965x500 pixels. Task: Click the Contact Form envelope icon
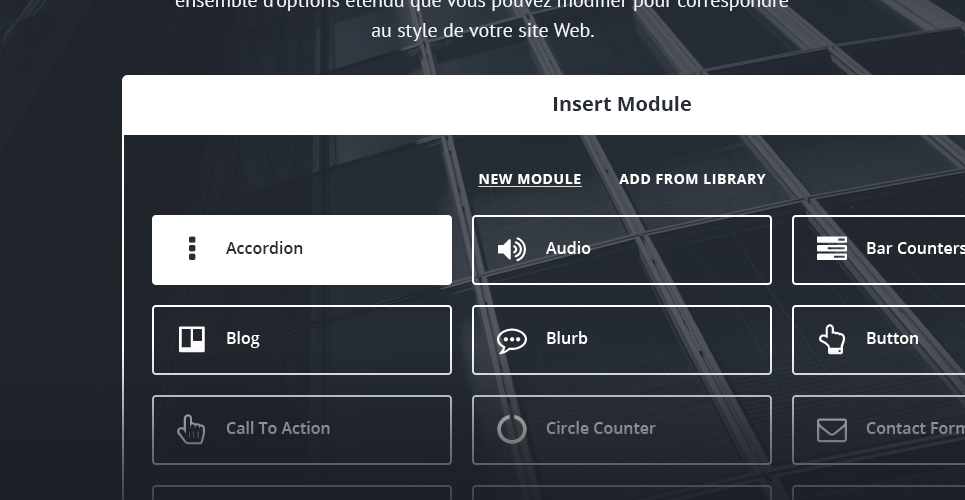pyautogui.click(x=832, y=430)
